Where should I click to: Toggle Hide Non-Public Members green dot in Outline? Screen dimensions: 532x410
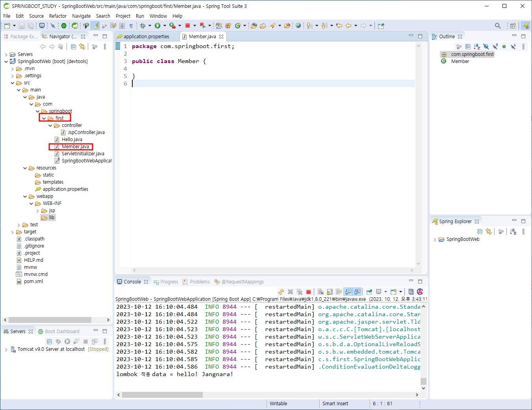(x=504, y=47)
